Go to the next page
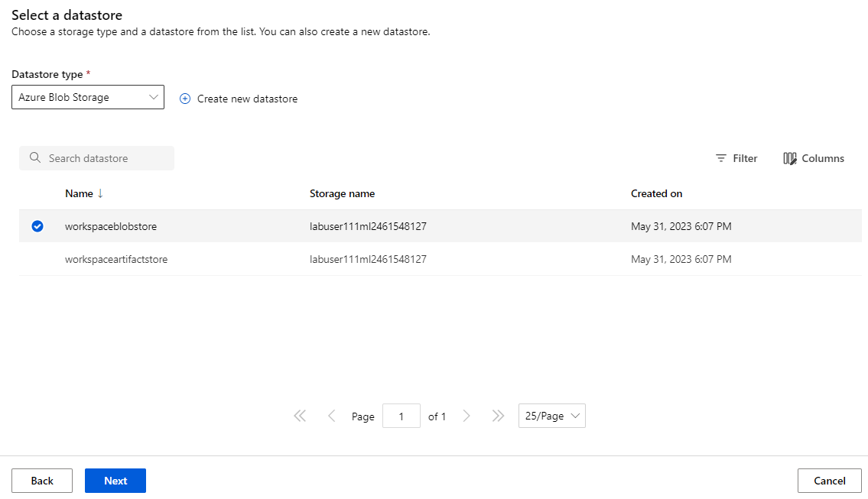The image size is (868, 499). point(466,416)
